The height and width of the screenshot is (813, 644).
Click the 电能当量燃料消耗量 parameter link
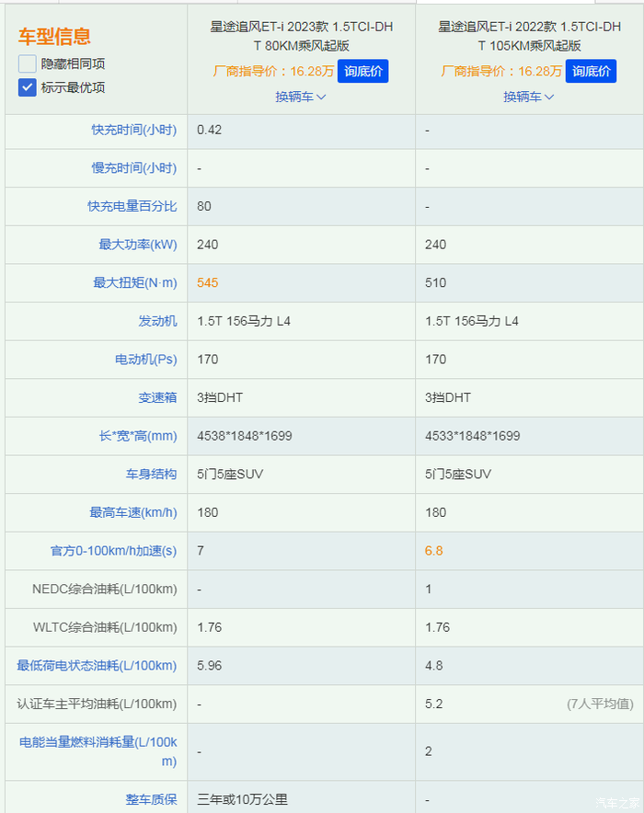click(98, 751)
